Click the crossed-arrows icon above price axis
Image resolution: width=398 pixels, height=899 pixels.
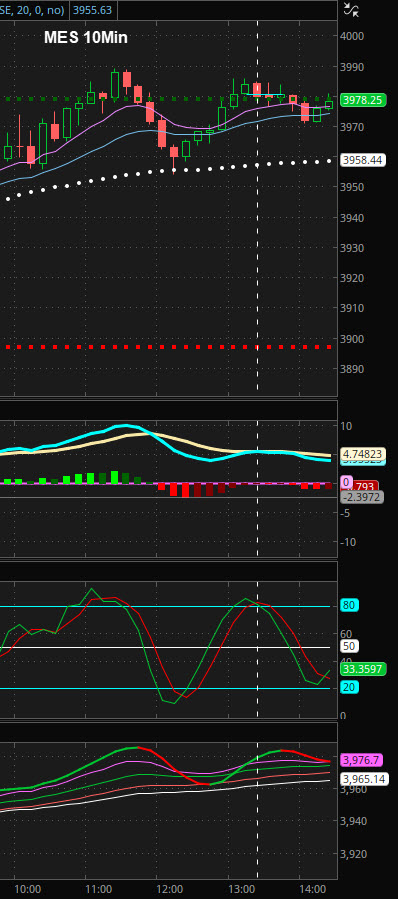point(350,9)
